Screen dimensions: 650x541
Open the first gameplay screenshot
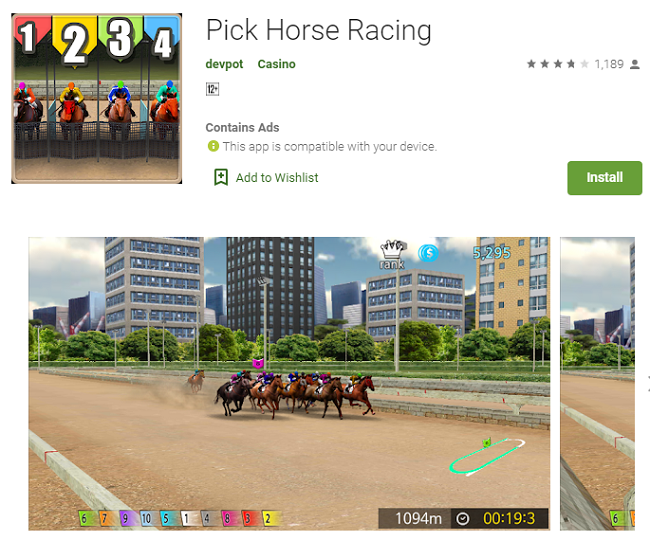[x=289, y=383]
